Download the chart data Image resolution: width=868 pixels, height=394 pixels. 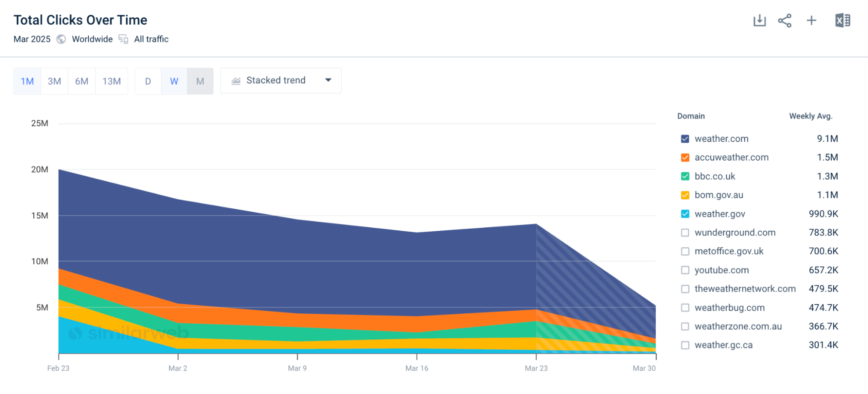coord(759,20)
